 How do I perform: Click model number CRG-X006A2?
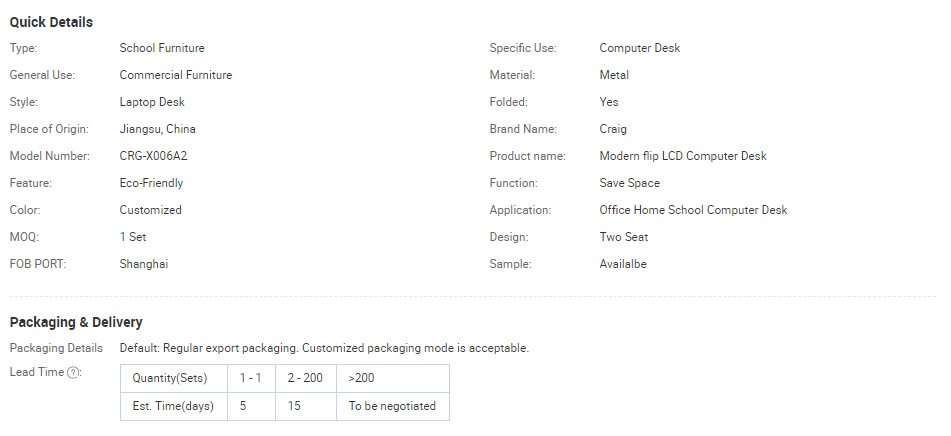point(153,156)
